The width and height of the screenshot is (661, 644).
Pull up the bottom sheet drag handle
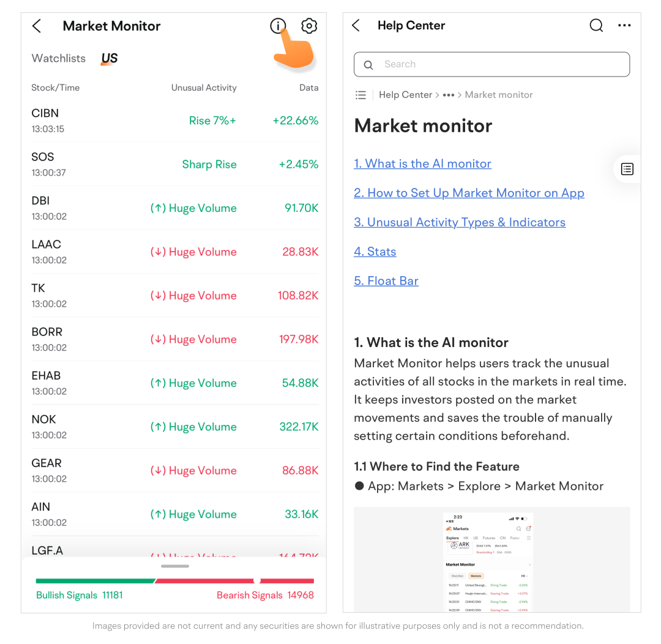pyautogui.click(x=175, y=566)
